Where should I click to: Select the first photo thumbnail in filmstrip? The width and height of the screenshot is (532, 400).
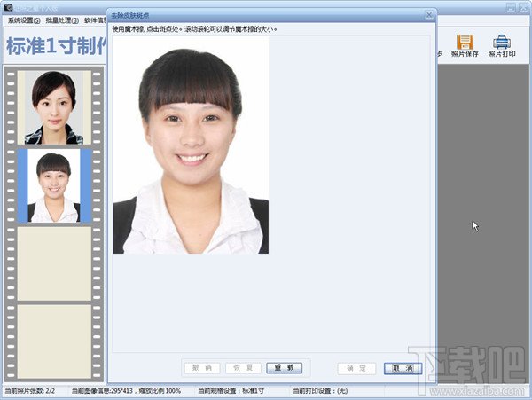pos(54,107)
